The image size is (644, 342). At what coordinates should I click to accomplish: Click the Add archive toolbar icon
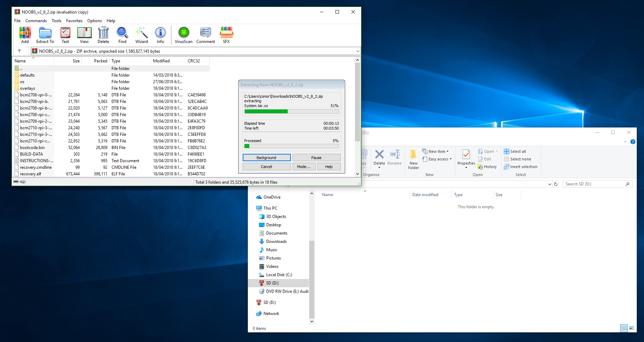pos(25,35)
